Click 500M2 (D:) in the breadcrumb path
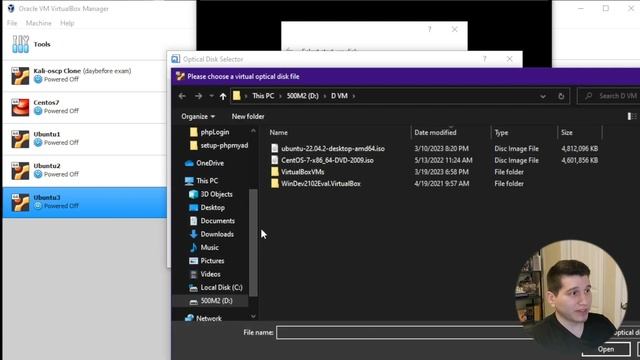Screen dimensions: 640x360 click(302, 96)
